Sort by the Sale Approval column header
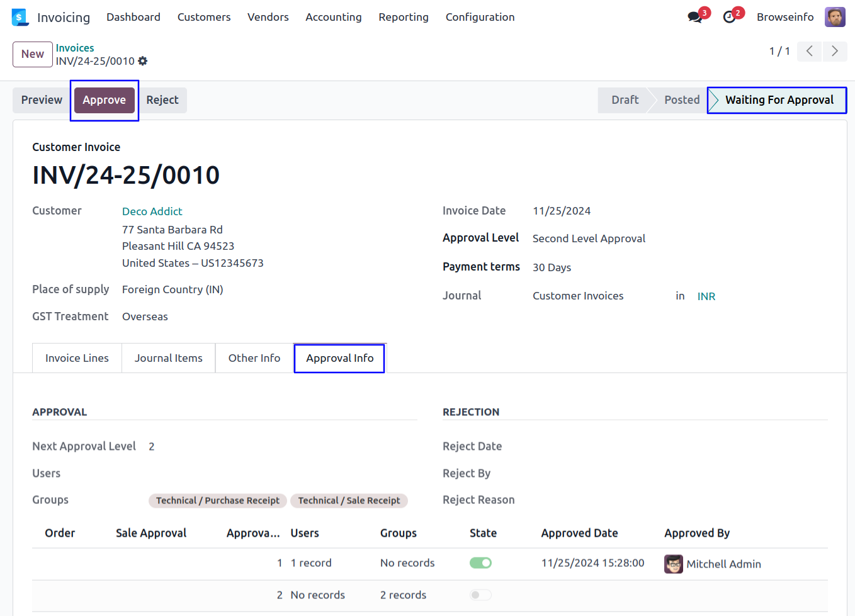Screen dimensions: 855x616 pos(151,533)
